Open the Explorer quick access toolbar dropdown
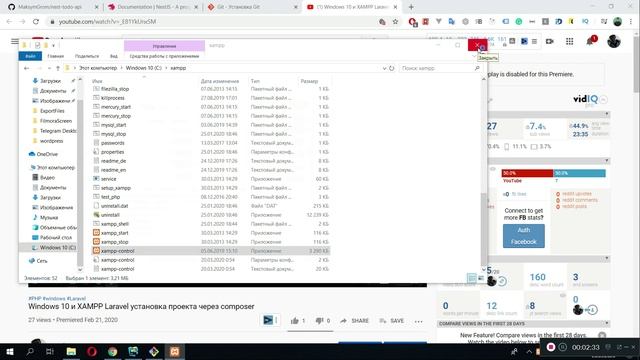 point(53,45)
